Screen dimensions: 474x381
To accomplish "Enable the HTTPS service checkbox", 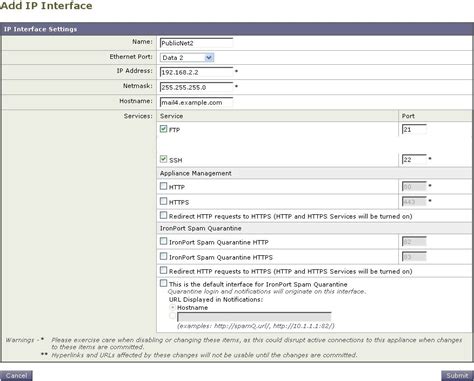I will [163, 201].
